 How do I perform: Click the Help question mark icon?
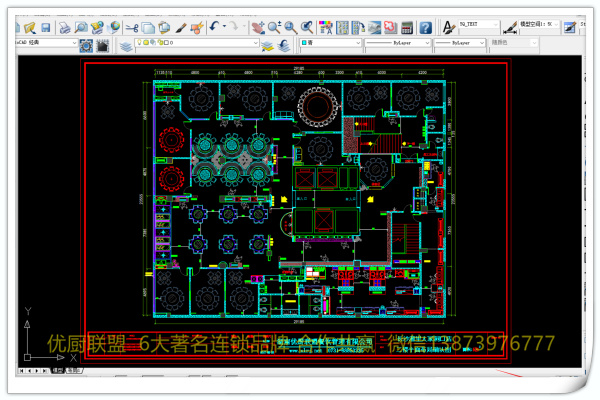click(x=425, y=27)
